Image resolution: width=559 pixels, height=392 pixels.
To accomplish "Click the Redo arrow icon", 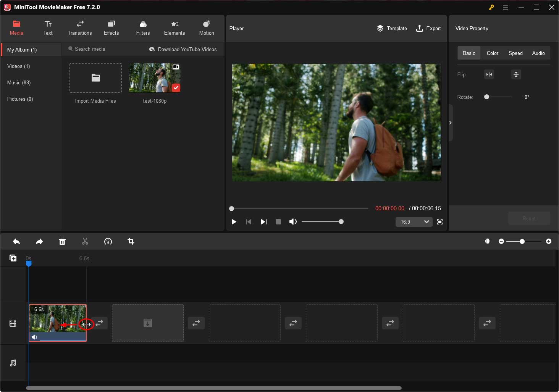I will point(39,241).
